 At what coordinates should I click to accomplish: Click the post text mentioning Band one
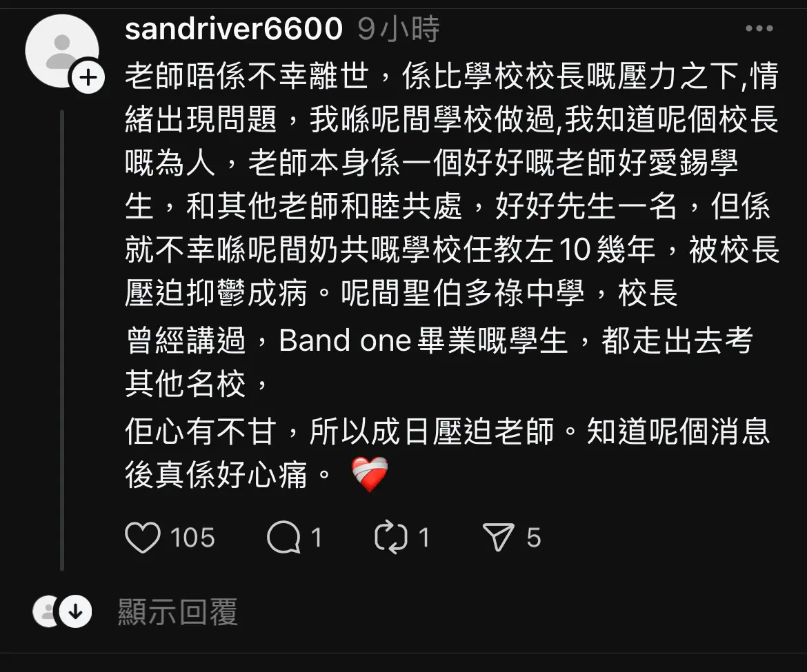[440, 340]
